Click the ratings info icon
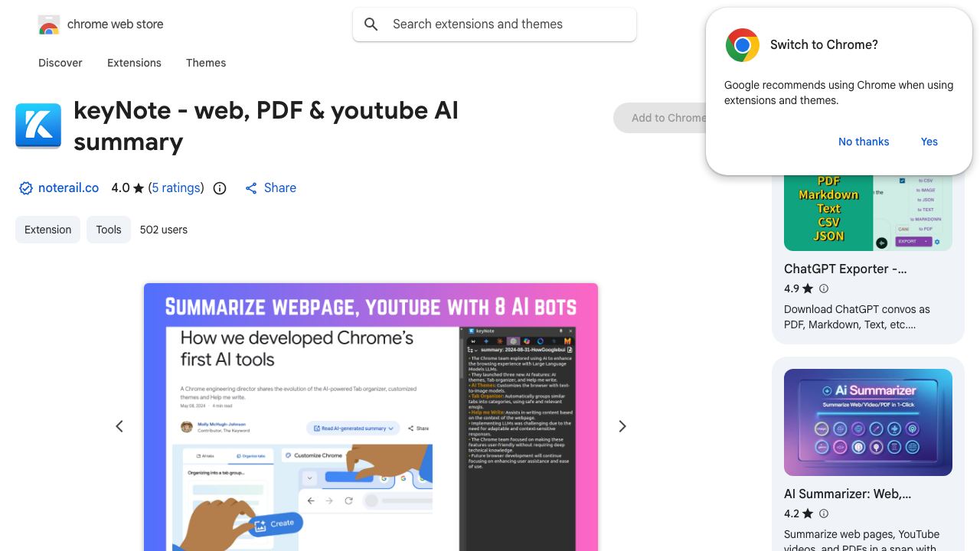The image size is (980, 551). [x=220, y=188]
